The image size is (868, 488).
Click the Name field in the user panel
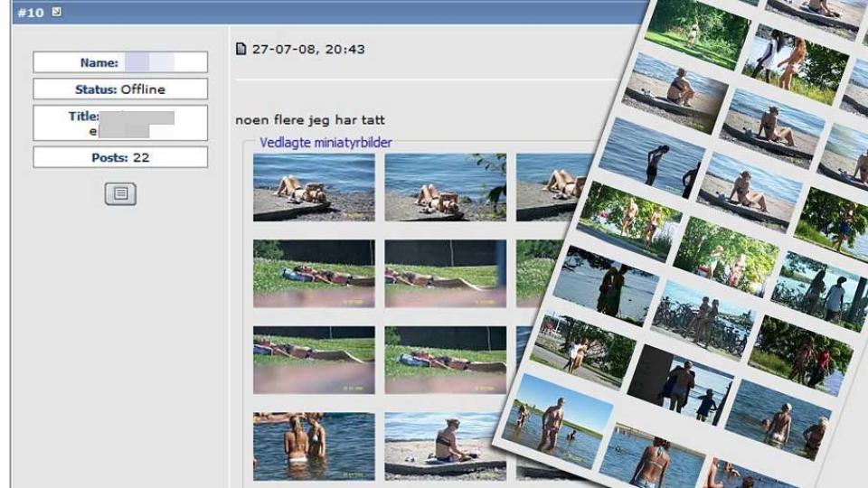coord(120,62)
